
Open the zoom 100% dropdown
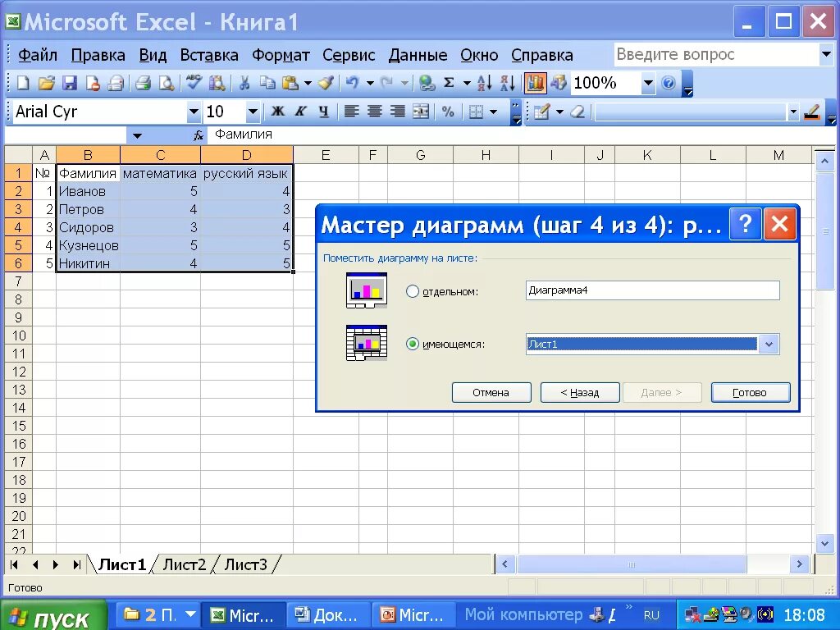point(648,83)
